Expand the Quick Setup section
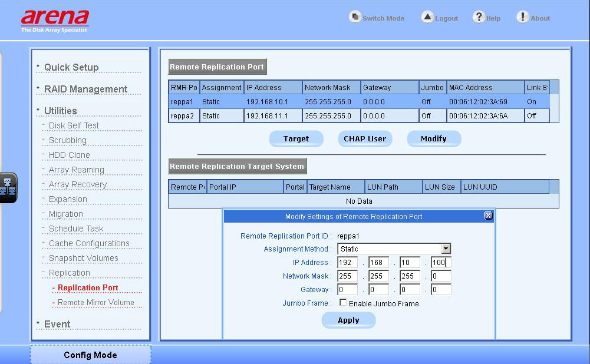The image size is (590, 364). 71,67
